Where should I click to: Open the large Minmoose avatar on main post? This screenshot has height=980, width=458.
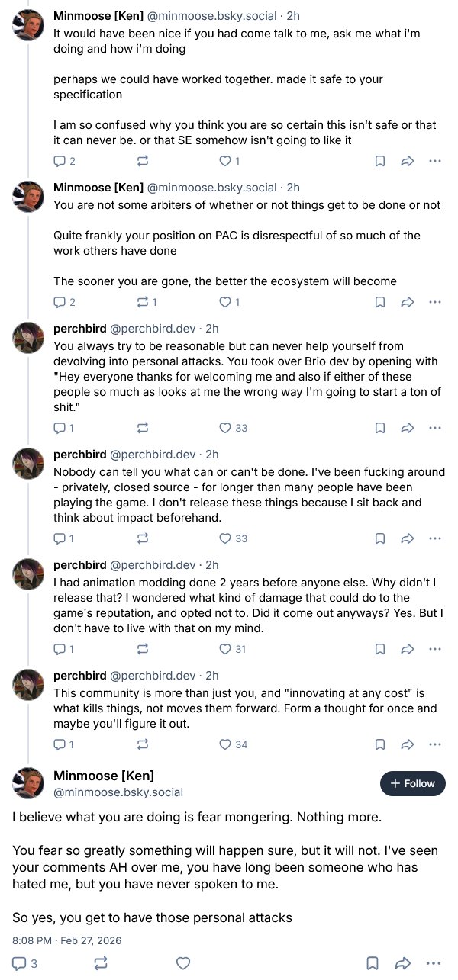pos(28,783)
